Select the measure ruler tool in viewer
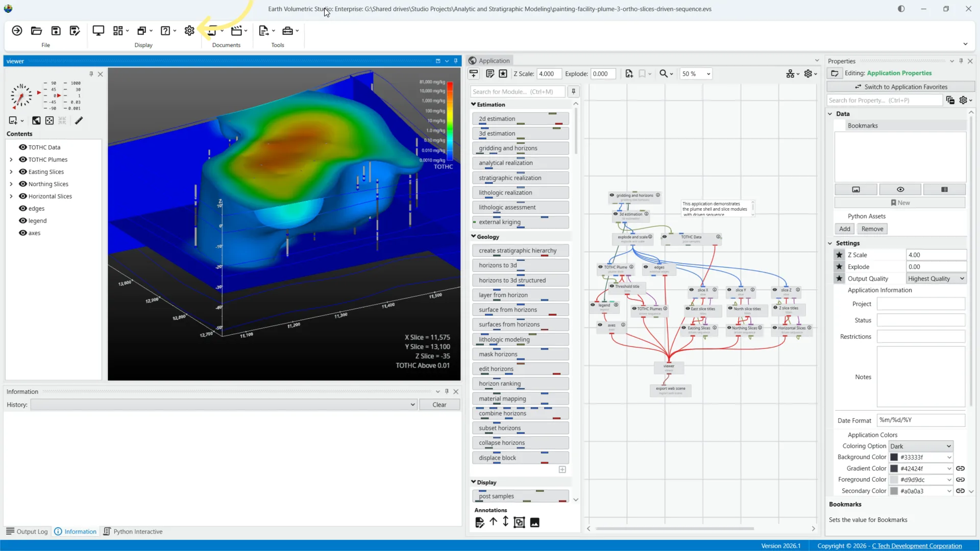The image size is (980, 551). (x=79, y=120)
